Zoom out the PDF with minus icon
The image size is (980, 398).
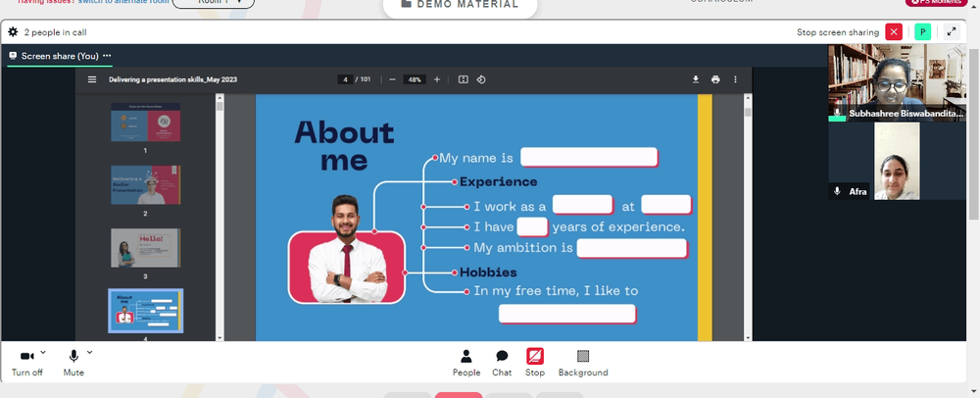[x=392, y=79]
